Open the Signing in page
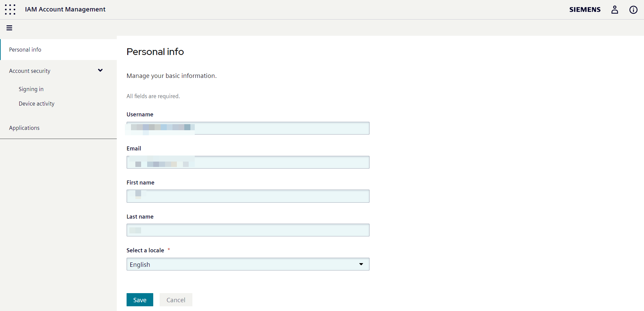Image resolution: width=644 pixels, height=311 pixels. coord(31,89)
